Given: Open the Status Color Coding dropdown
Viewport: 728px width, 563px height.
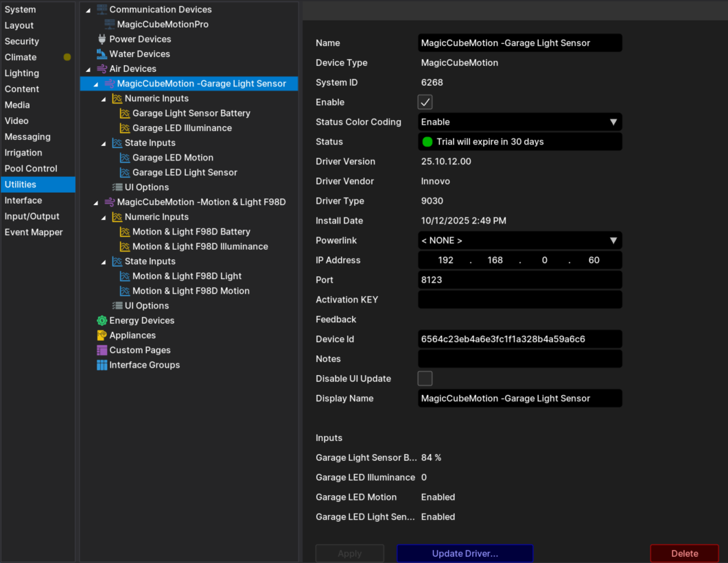Looking at the screenshot, I should tap(519, 122).
